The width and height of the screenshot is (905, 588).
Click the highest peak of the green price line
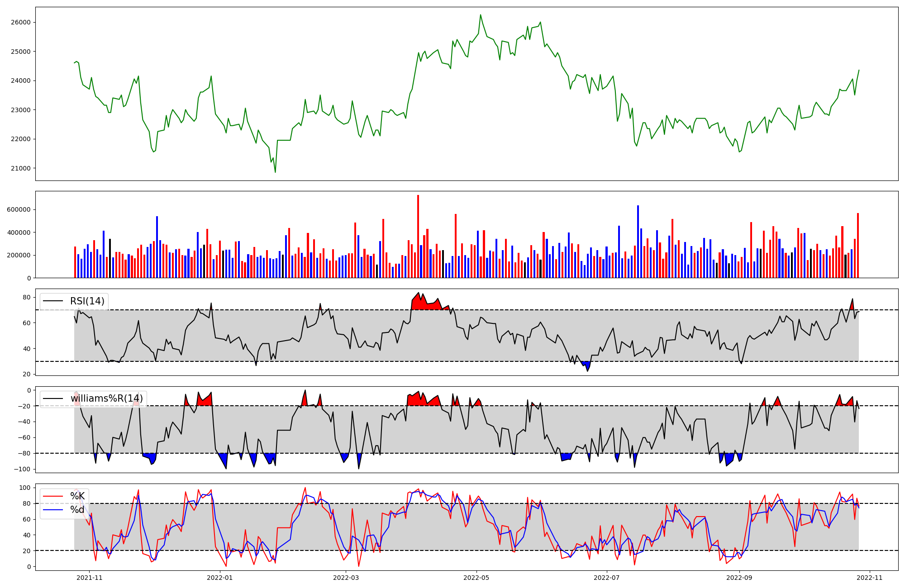pos(481,15)
